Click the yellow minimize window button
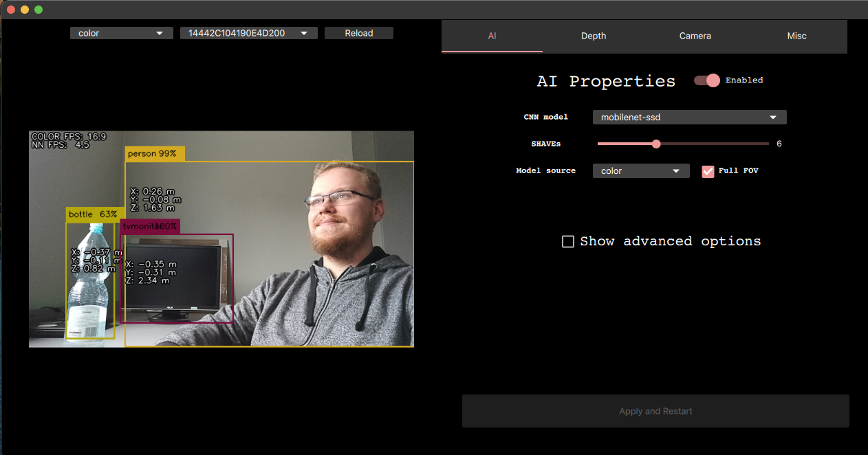This screenshot has width=868, height=455. 25,10
